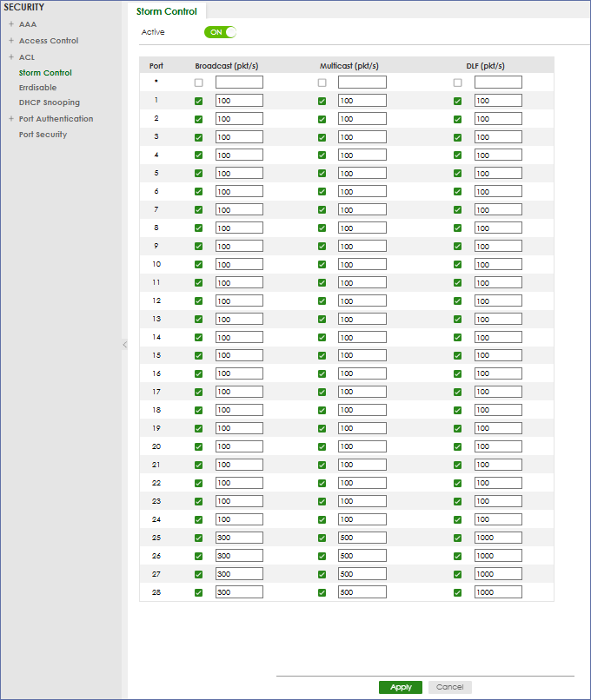Click the DLF rate field for port 26

click(x=498, y=556)
